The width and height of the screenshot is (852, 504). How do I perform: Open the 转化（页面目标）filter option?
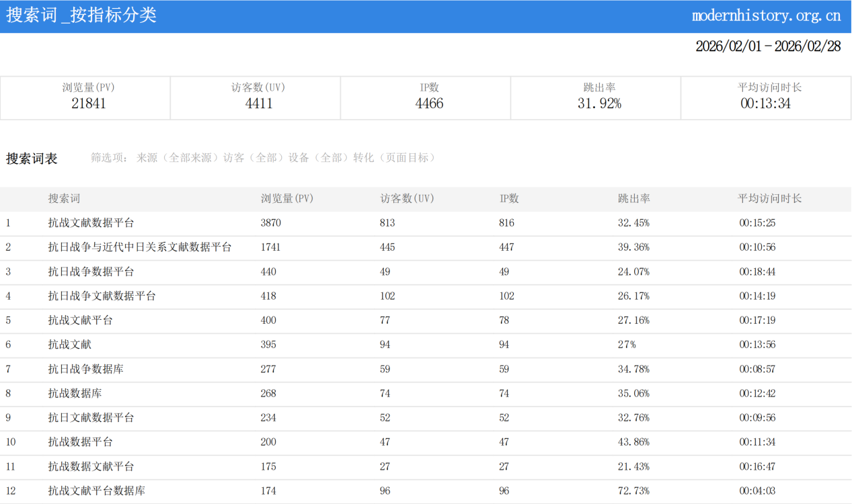396,158
